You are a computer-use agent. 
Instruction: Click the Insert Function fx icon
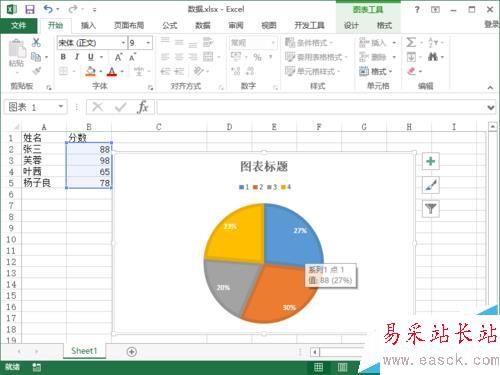tap(143, 107)
